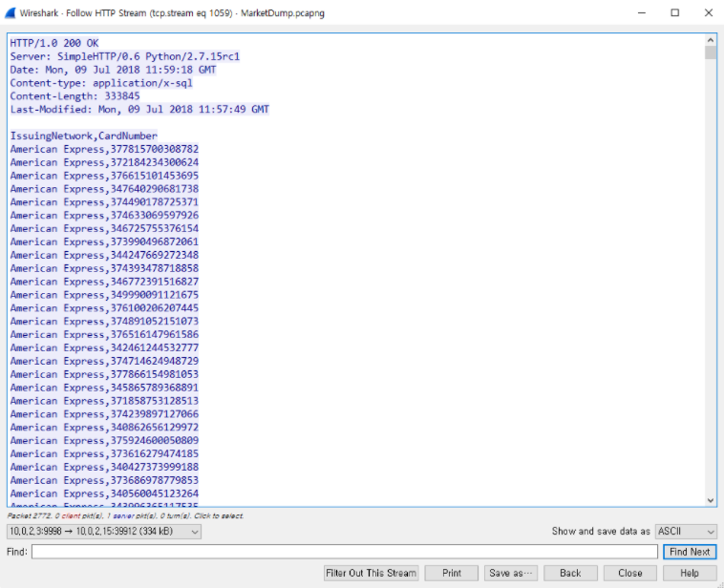Viewport: 724px width, 588px height.
Task: Click row American Express,373616279474185
Action: pyautogui.click(x=104, y=454)
